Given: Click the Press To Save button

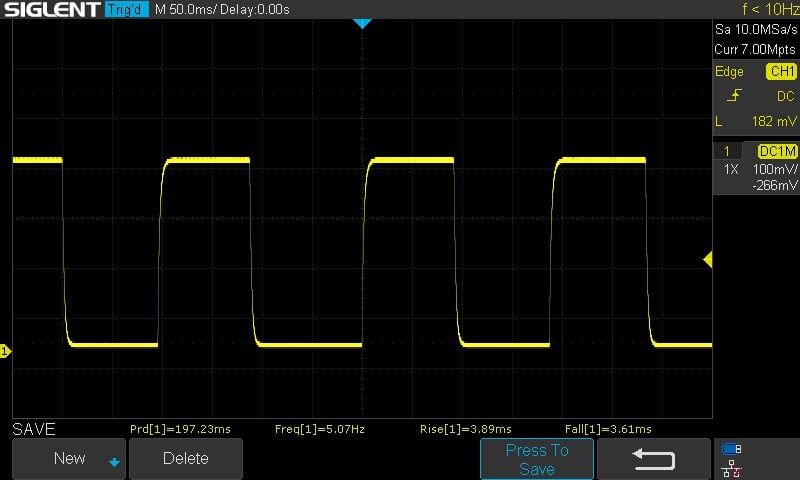Looking at the screenshot, I should [x=537, y=459].
